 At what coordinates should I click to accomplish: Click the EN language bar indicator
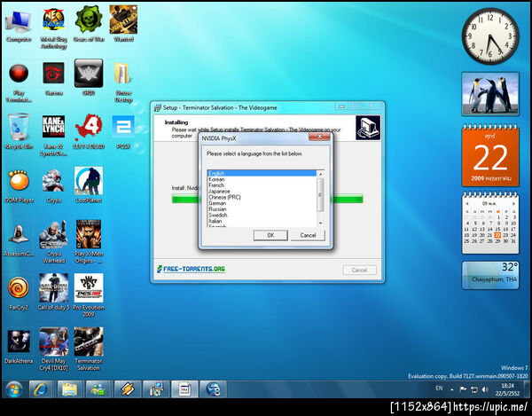[439, 389]
